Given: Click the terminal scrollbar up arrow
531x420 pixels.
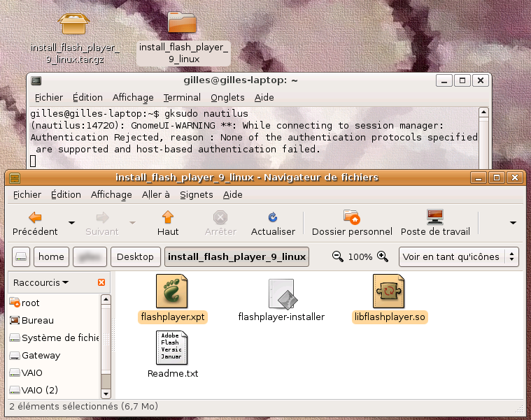Looking at the screenshot, I should tap(483, 113).
